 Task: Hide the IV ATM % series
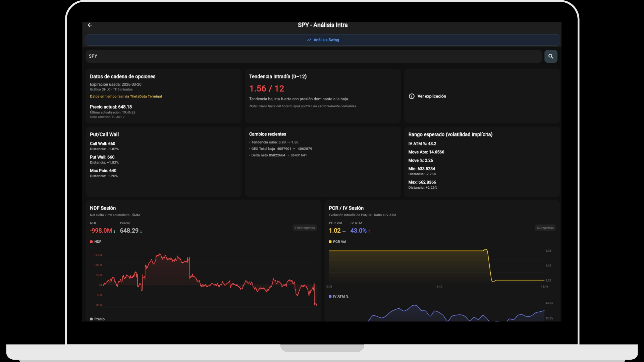[338, 296]
